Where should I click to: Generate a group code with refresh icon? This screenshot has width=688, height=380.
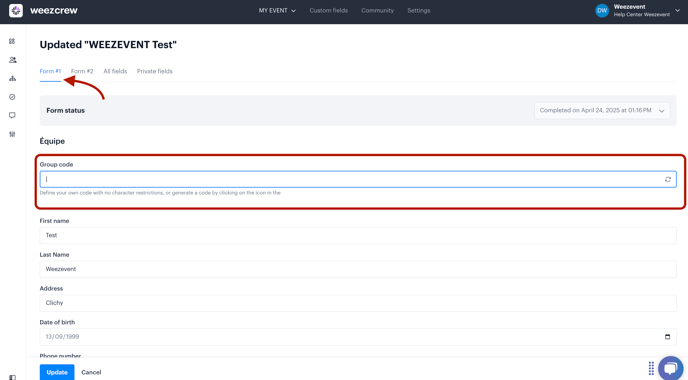(x=667, y=179)
